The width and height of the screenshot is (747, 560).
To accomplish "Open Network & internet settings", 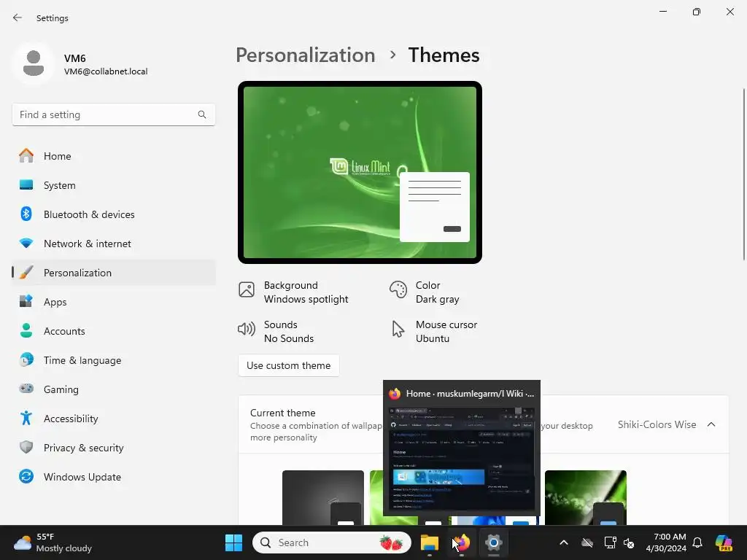I will pos(113,244).
